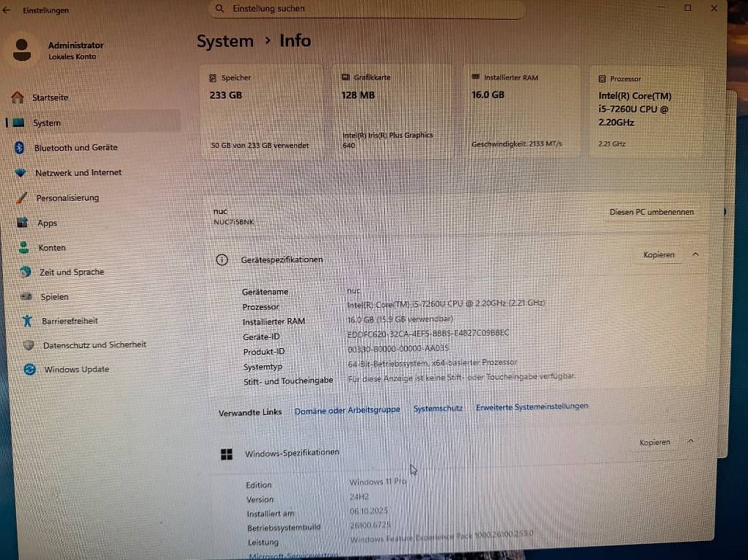Click the Version value 24H2

(x=359, y=496)
